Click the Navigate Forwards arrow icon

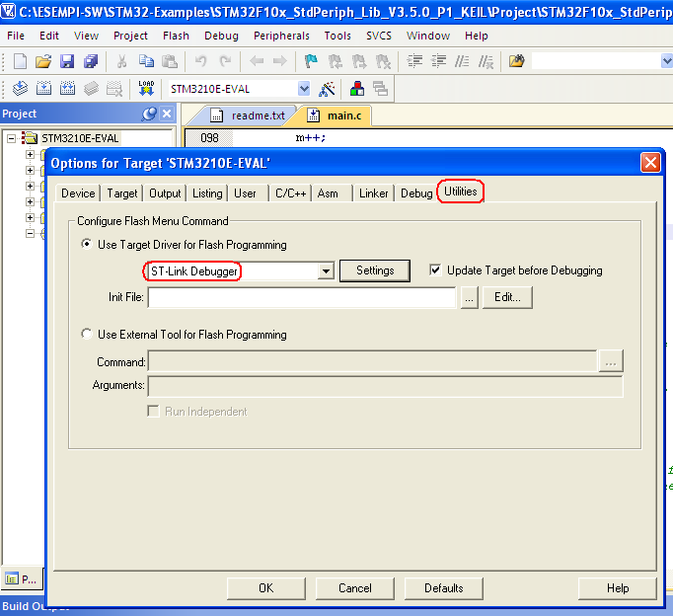[x=280, y=61]
